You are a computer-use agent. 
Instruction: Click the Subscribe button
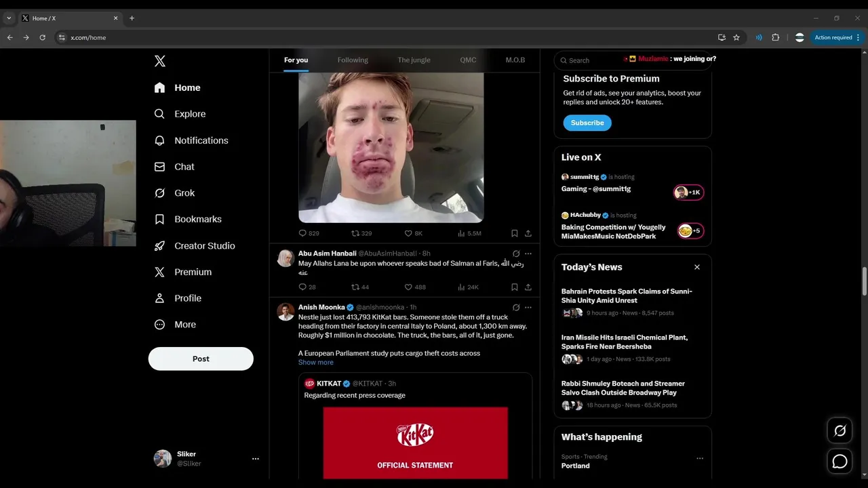point(587,123)
